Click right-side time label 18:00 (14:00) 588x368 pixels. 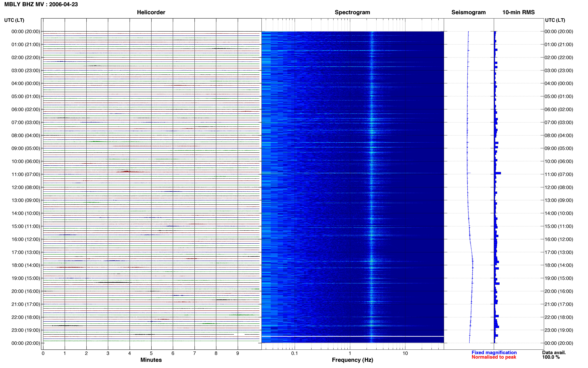(559, 265)
